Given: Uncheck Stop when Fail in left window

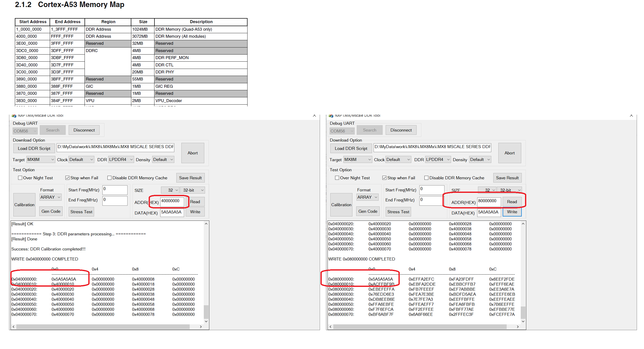Looking at the screenshot, I should (x=67, y=178).
